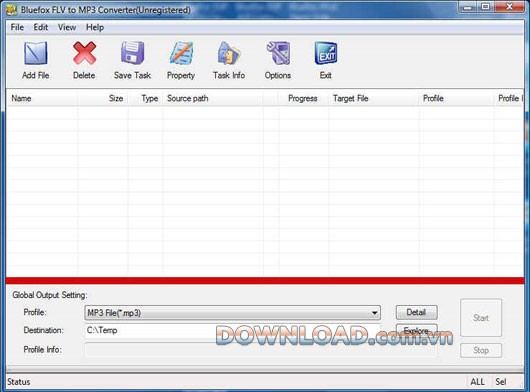Click the ALL status bar entry
Screen dimensions: 530x392
coord(477,382)
